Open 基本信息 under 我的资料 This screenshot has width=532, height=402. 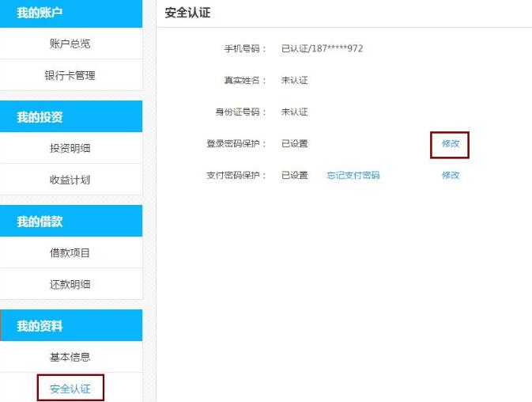click(x=70, y=357)
